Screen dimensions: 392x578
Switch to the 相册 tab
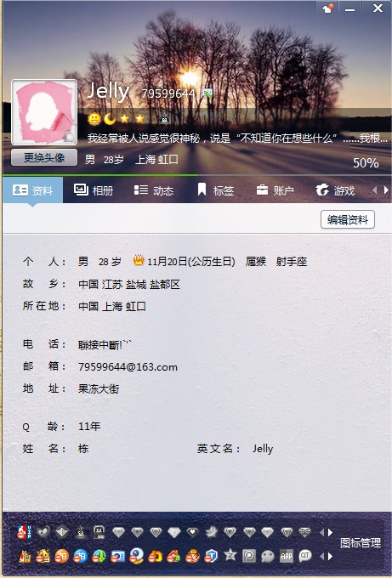[x=94, y=190]
